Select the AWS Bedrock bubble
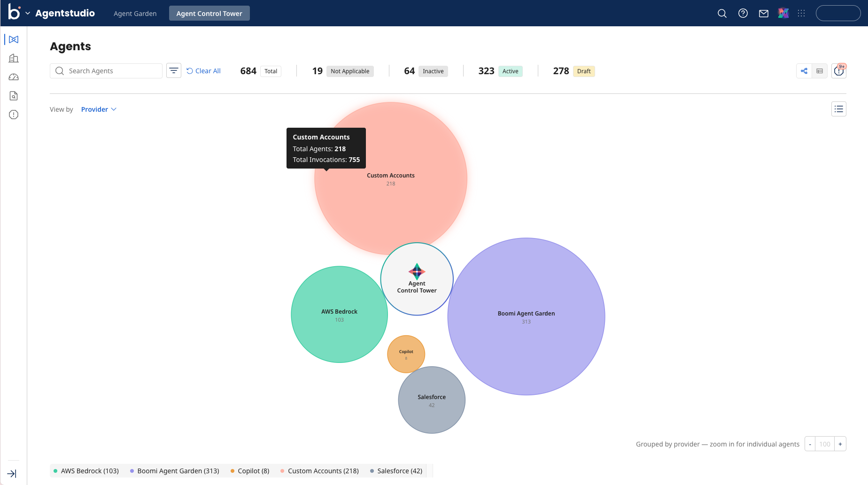 (x=339, y=315)
